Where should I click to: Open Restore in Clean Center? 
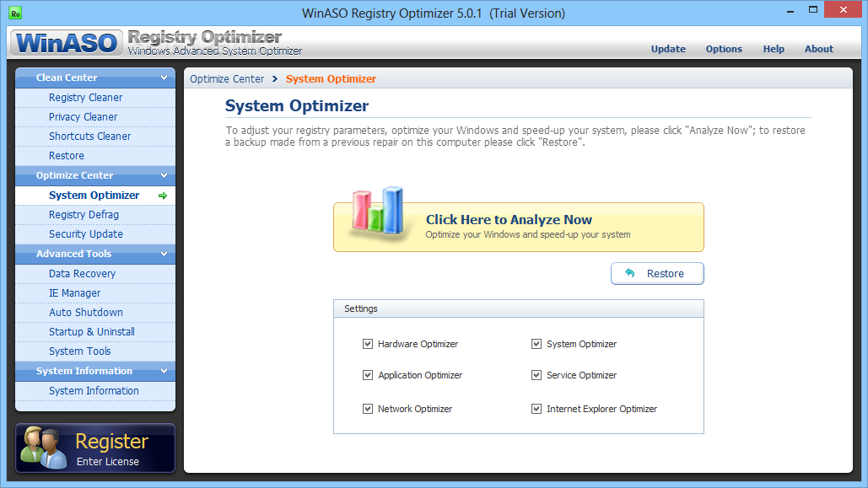click(x=95, y=155)
